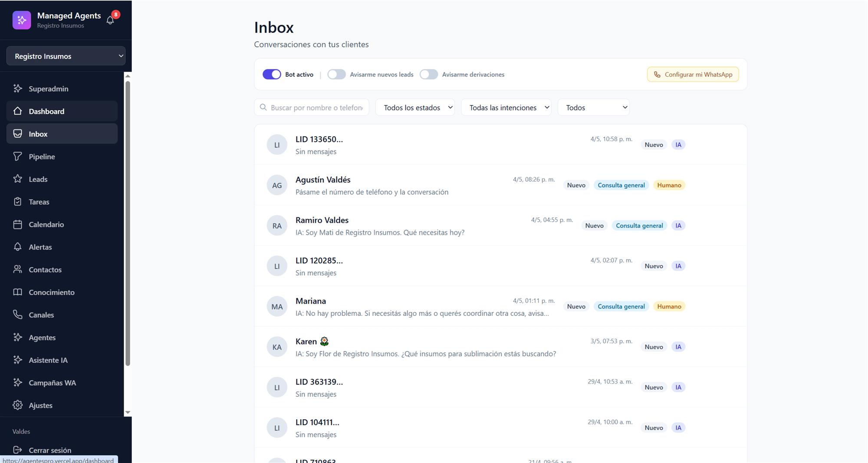Click the sidebar scrollbar down arrow
The image size is (868, 463).
click(x=128, y=412)
